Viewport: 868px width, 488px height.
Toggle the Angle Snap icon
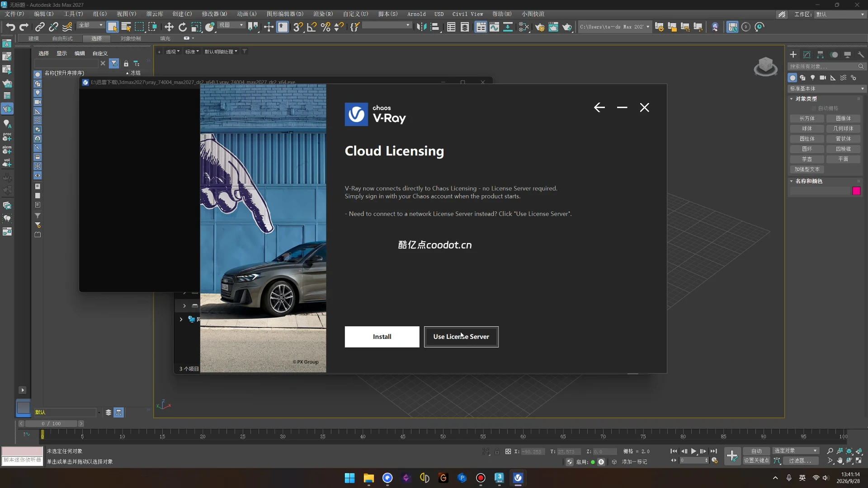[312, 27]
